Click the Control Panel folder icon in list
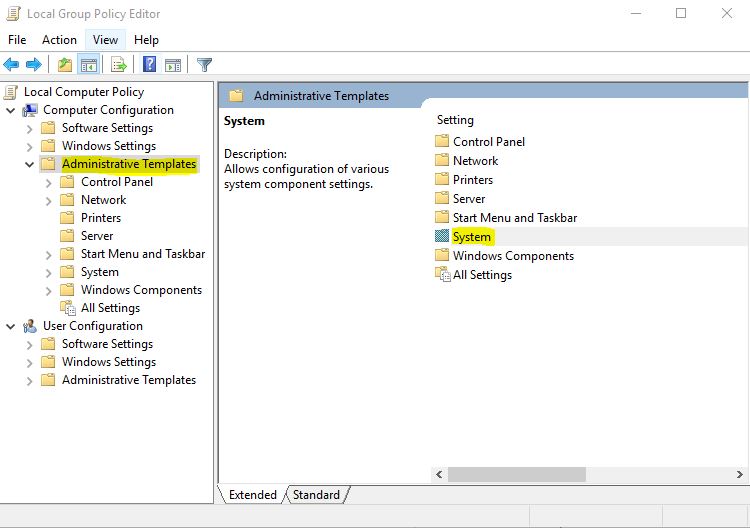 point(442,141)
